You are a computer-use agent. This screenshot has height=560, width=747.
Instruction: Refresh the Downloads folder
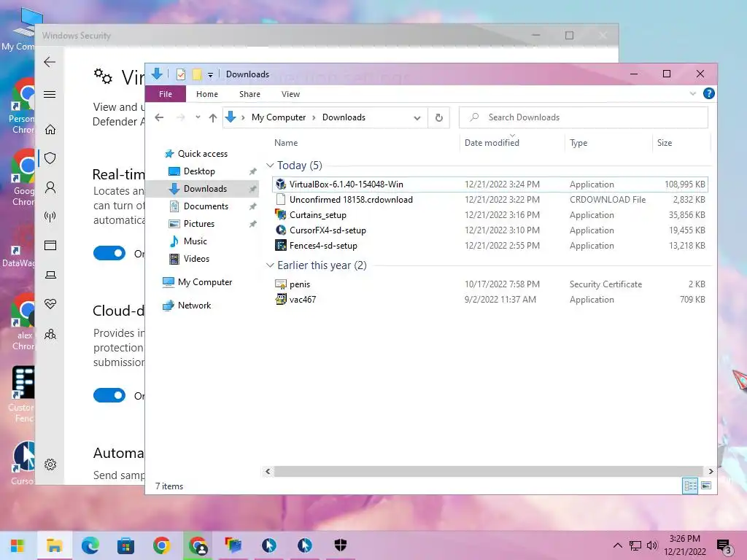(439, 117)
